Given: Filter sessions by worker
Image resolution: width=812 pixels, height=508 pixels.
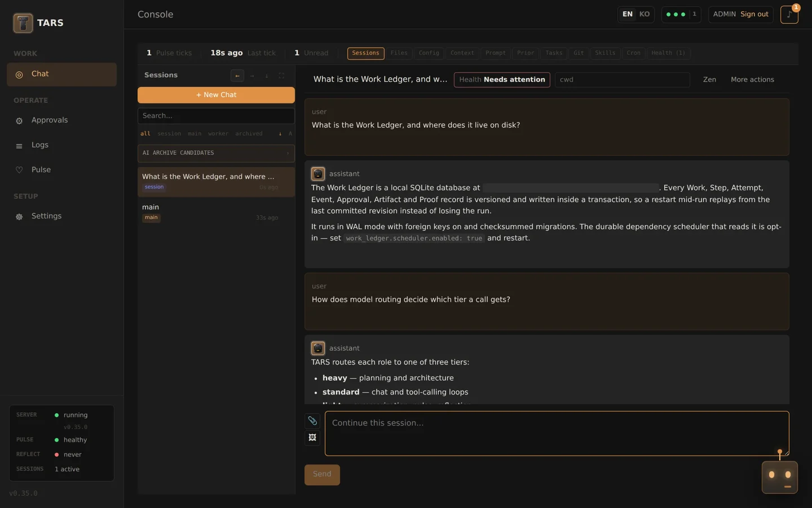Looking at the screenshot, I should [x=218, y=134].
